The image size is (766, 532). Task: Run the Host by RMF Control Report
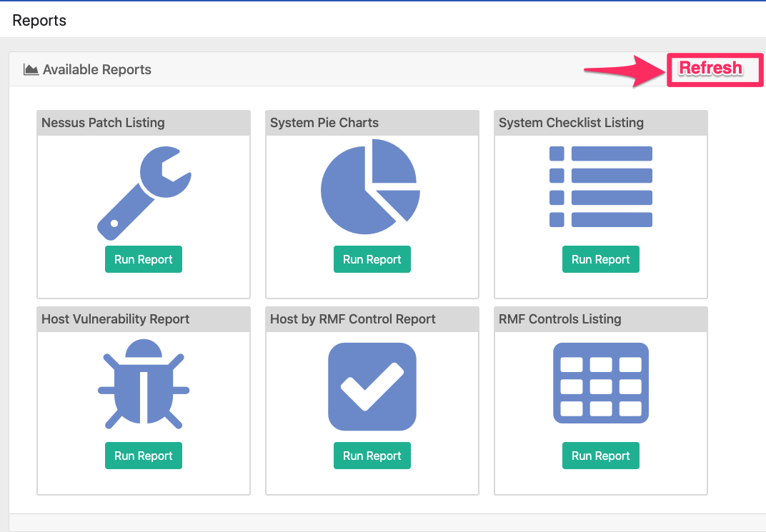[372, 455]
